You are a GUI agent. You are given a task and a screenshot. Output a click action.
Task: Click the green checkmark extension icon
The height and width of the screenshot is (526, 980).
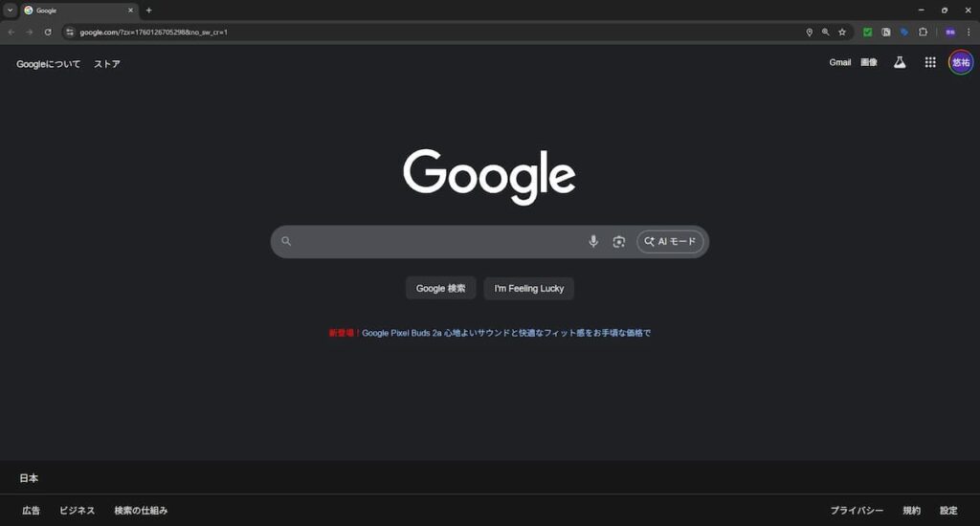[x=868, y=32]
